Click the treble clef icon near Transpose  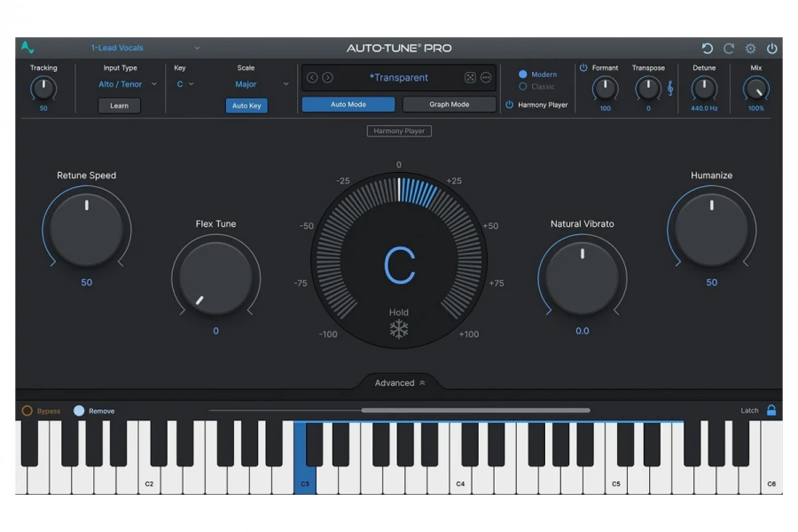coord(670,89)
